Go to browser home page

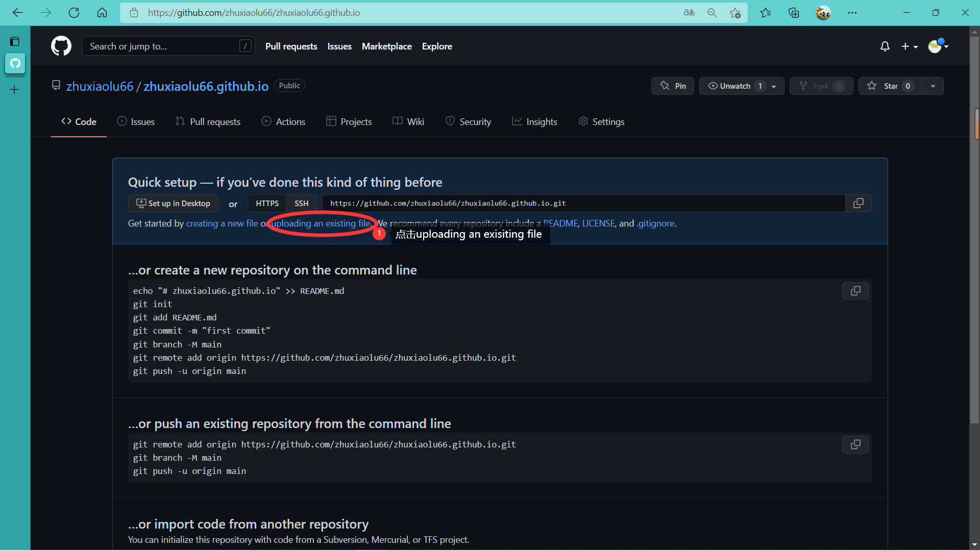click(x=102, y=13)
